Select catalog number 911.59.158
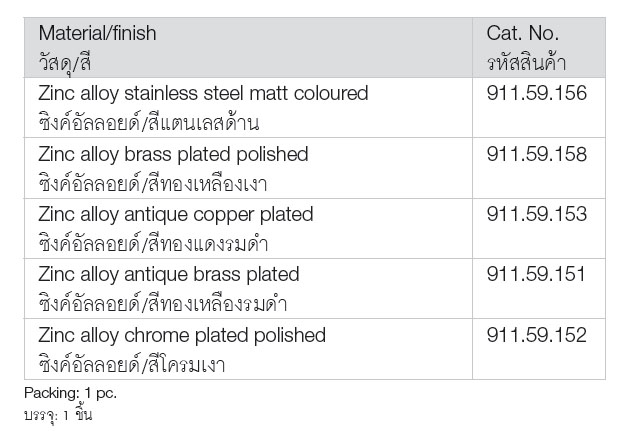 click(536, 154)
